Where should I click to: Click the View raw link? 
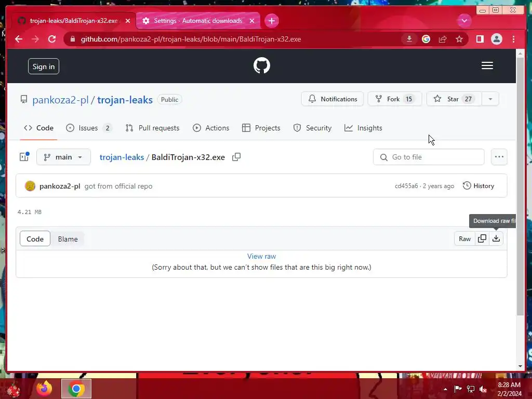[x=262, y=256]
